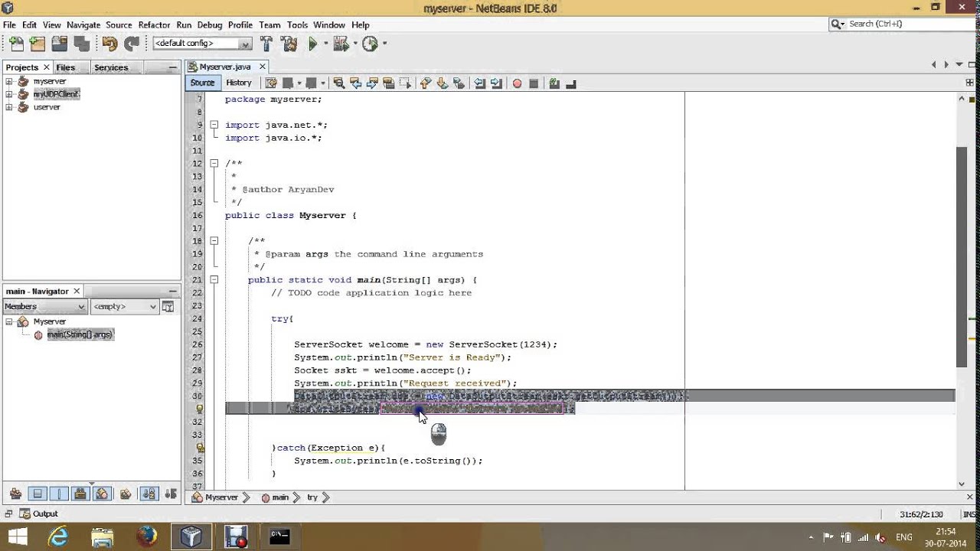Open the dropdown arrow beside Debug Project
Viewport: 980px width, 551px height.
pos(355,44)
